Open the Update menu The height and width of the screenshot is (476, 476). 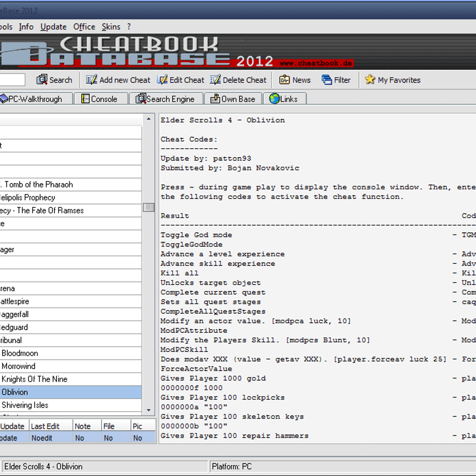click(x=54, y=27)
